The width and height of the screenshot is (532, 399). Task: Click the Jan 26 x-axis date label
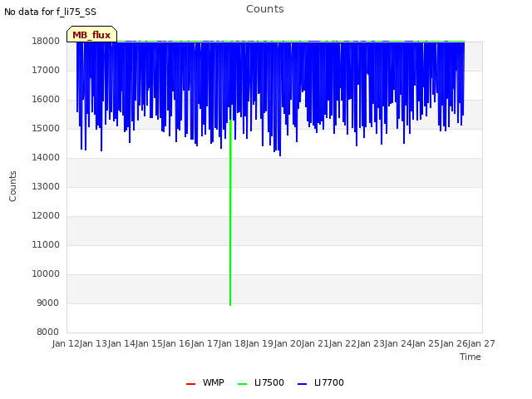click(454, 343)
